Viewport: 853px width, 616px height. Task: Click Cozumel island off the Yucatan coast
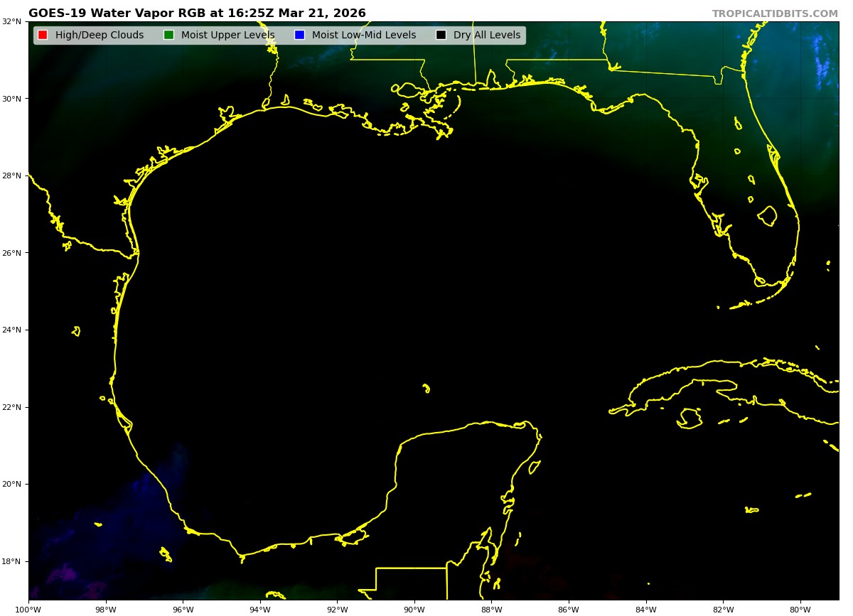tap(535, 467)
